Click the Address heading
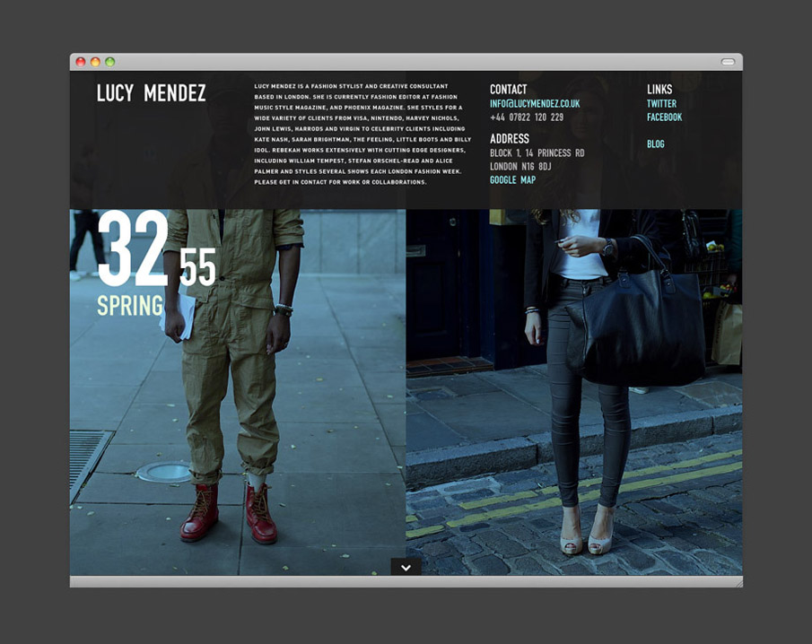This screenshot has height=644, width=812. pyautogui.click(x=509, y=139)
